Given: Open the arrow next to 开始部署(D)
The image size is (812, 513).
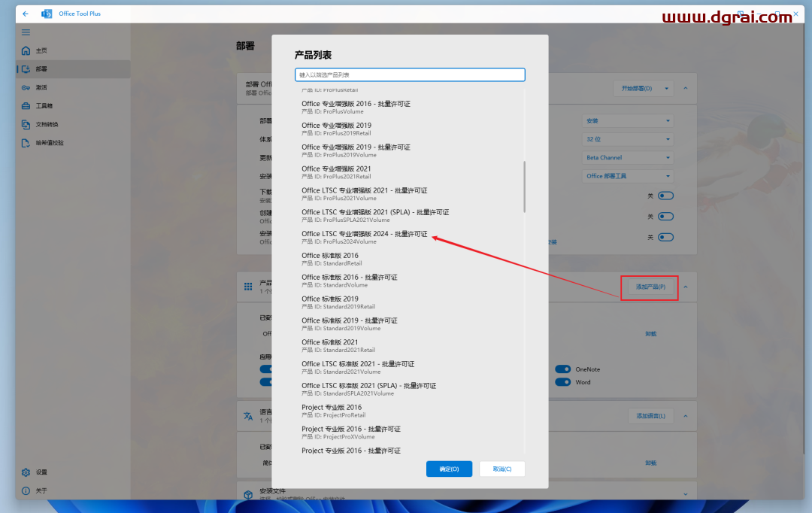Looking at the screenshot, I should [x=666, y=89].
